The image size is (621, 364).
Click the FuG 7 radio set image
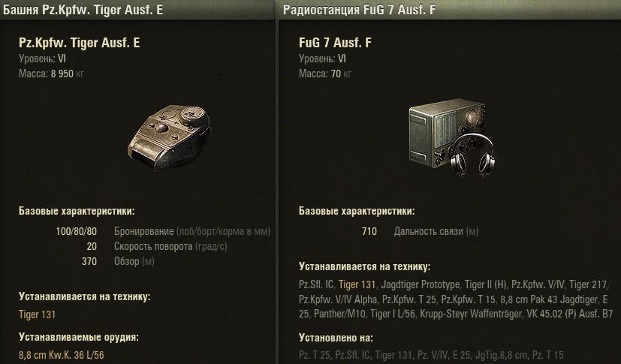[x=444, y=134]
